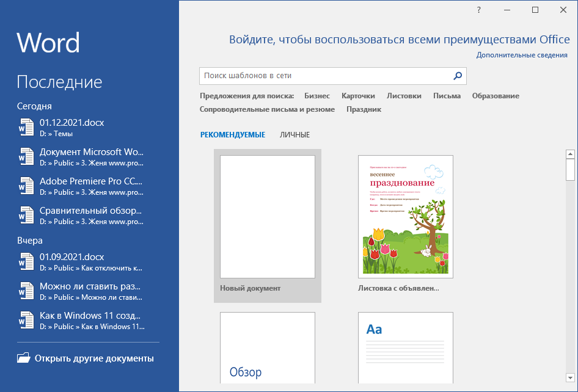Screen dimensions: 578x392
Task: Click the Word icon beside Сравнительный обзор
Action: pyautogui.click(x=26, y=216)
